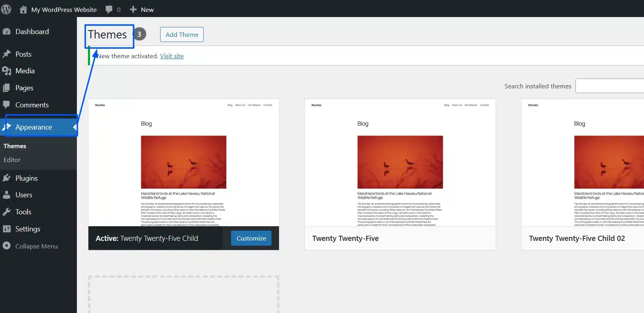Click the Media library icon

(6, 71)
